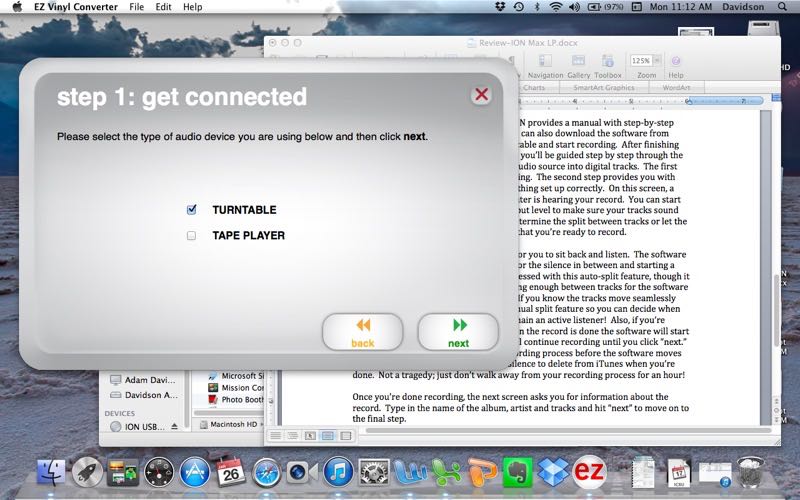Switch to the SmartArt Graphics tab
The height and width of the screenshot is (500, 800).
[x=603, y=88]
